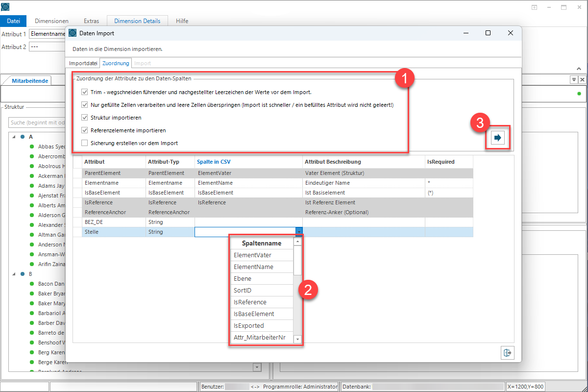The width and height of the screenshot is (588, 392).
Task: Select the BEZ_DE attribute cell
Action: [x=114, y=222]
